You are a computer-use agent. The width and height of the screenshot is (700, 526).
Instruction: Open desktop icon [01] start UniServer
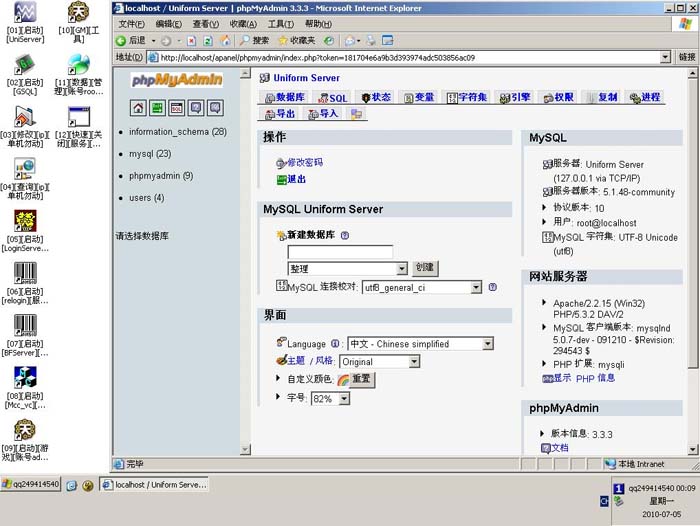25,22
